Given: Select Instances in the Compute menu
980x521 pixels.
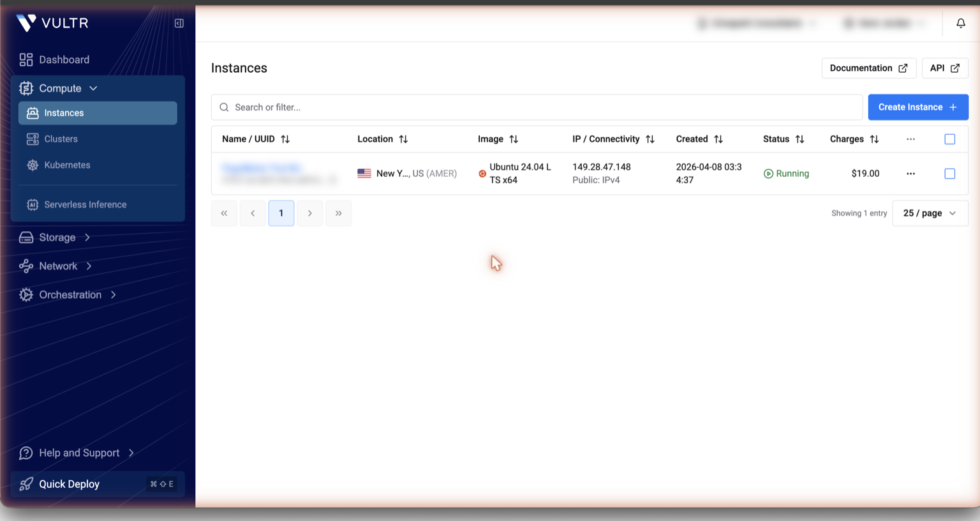Looking at the screenshot, I should 98,113.
